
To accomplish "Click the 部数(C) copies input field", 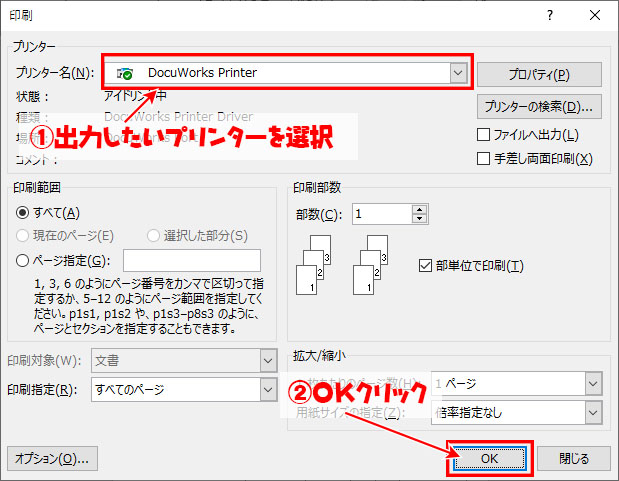I will pyautogui.click(x=382, y=214).
